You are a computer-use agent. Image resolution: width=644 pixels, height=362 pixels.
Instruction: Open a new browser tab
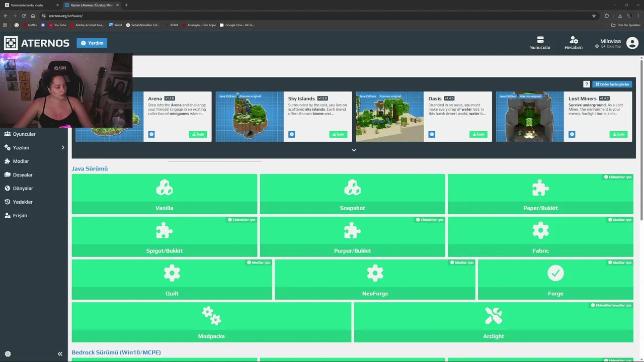tap(126, 5)
